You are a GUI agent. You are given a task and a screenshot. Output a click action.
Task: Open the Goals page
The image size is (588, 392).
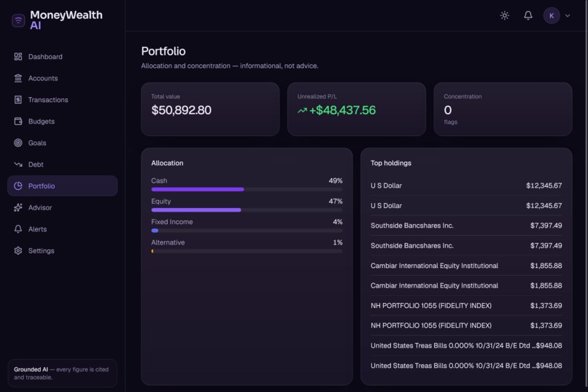(62, 143)
